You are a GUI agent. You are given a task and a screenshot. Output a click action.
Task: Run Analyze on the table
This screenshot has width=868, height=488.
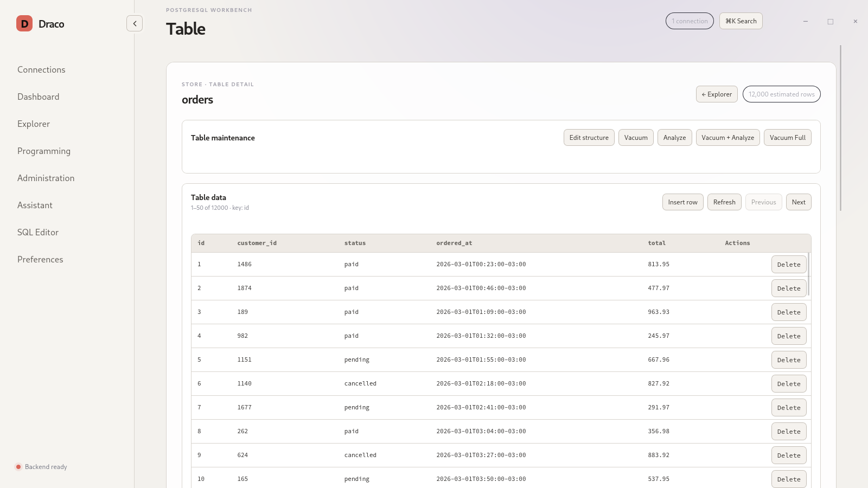[x=675, y=138]
